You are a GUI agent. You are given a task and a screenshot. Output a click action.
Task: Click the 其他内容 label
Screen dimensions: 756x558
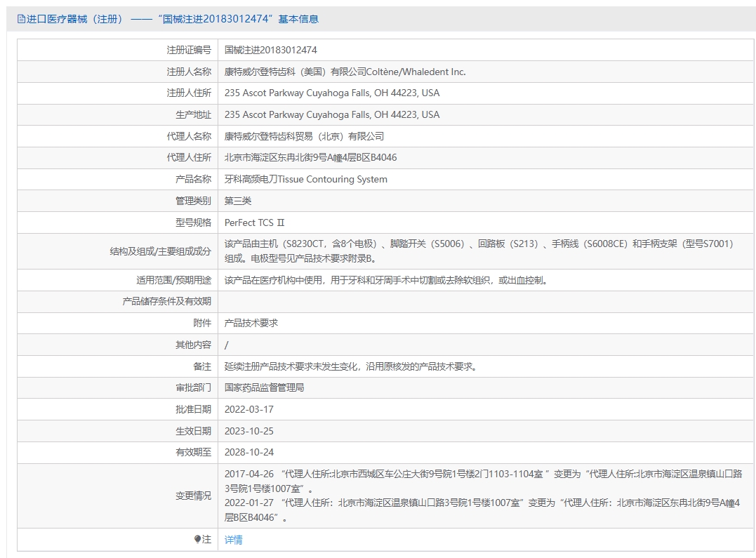(193, 345)
